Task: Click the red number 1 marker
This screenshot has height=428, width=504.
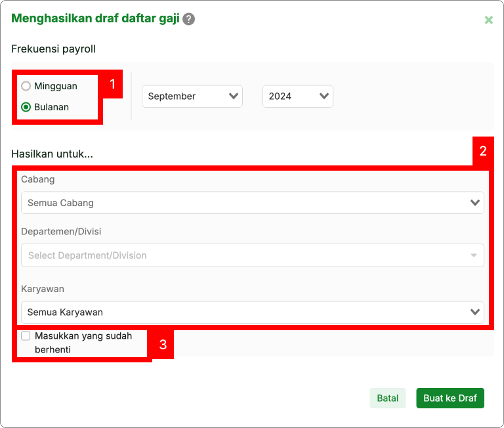Action: (x=112, y=85)
